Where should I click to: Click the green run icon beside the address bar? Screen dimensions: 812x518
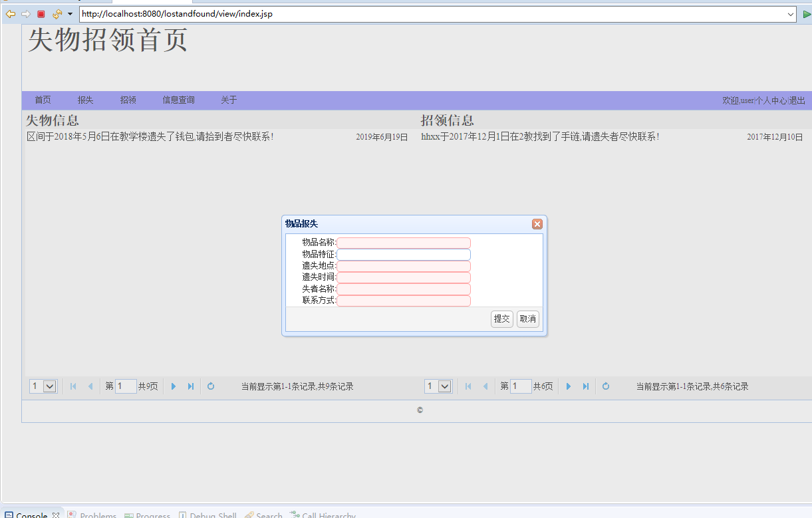coord(806,13)
